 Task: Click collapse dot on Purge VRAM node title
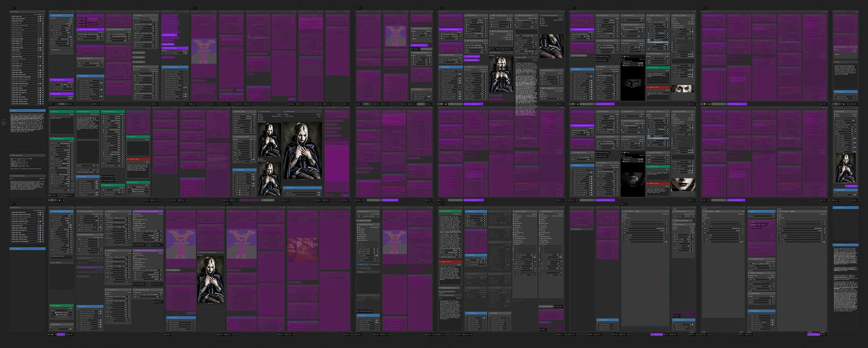click(x=51, y=94)
